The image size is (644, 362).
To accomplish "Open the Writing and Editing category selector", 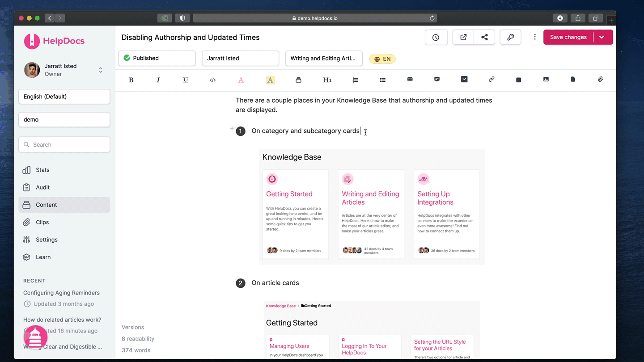I will [324, 58].
